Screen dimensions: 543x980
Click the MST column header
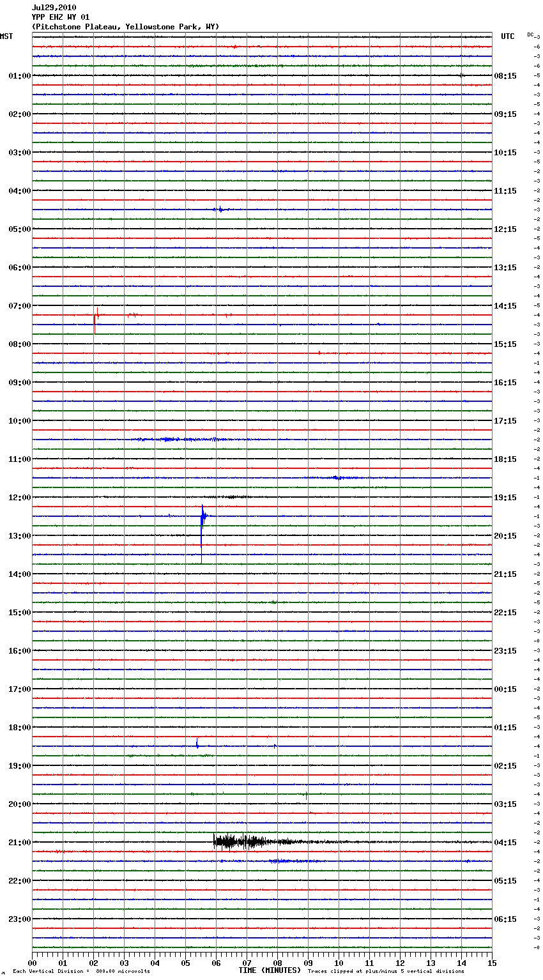pyautogui.click(x=6, y=36)
